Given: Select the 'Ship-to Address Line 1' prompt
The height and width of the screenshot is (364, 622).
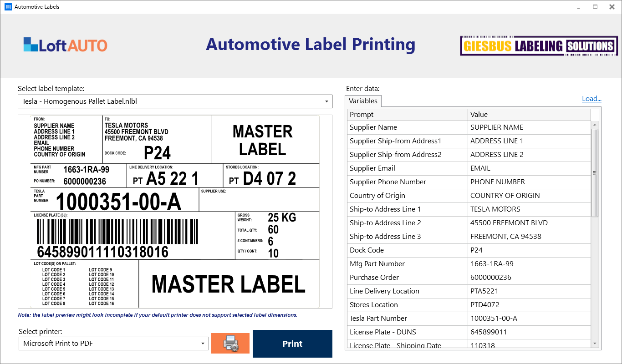Looking at the screenshot, I should coord(385,209).
